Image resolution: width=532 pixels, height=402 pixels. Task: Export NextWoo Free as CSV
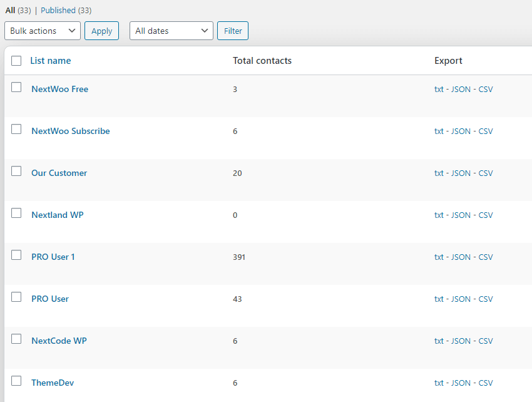[486, 90]
